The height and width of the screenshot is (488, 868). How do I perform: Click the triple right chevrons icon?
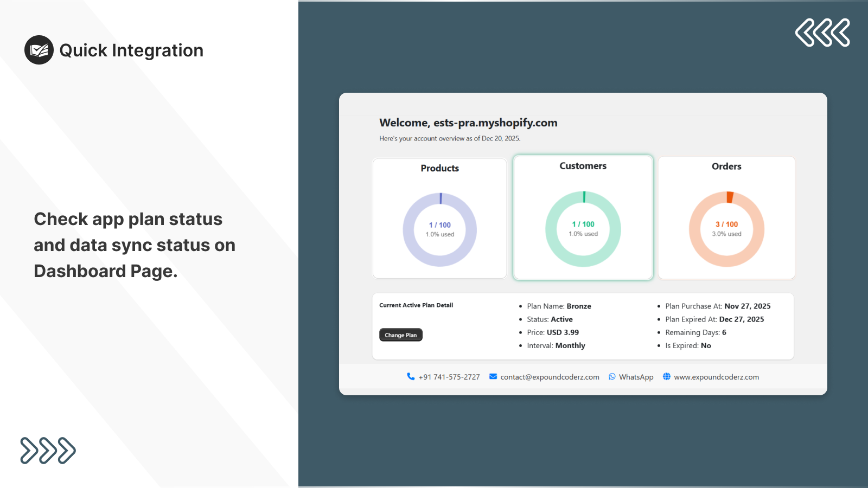(x=48, y=451)
